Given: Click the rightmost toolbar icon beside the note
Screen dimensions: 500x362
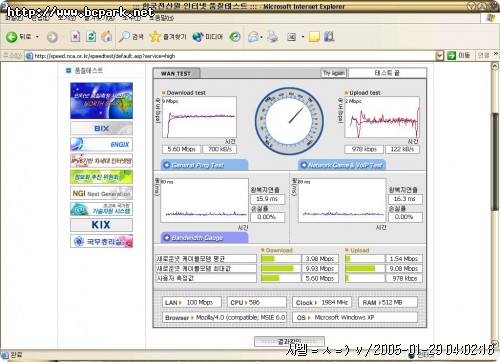Looking at the screenshot, I should (x=329, y=36).
